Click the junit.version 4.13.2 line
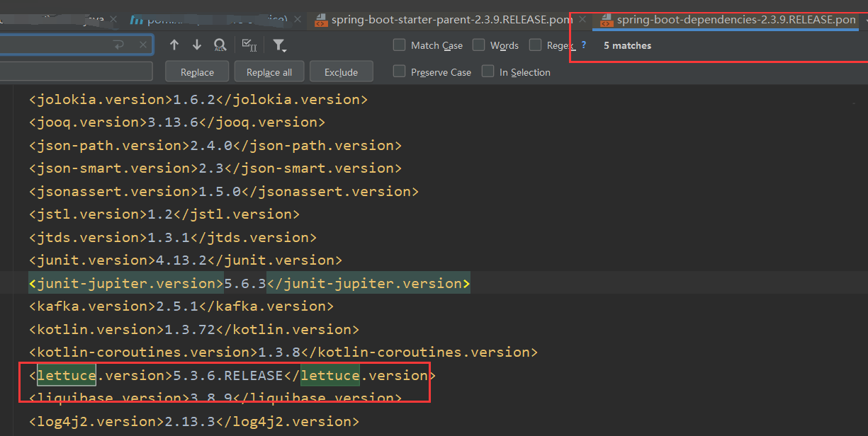The image size is (868, 436). [x=185, y=260]
